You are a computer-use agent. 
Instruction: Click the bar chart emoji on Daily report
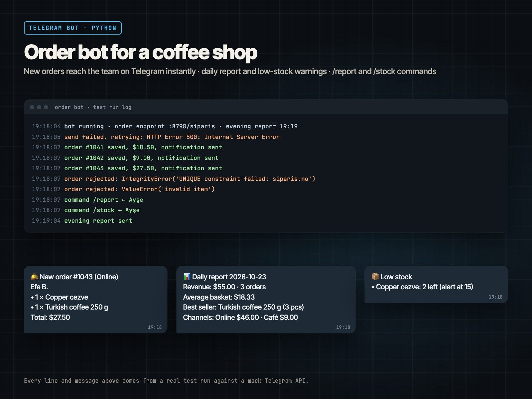click(x=187, y=277)
